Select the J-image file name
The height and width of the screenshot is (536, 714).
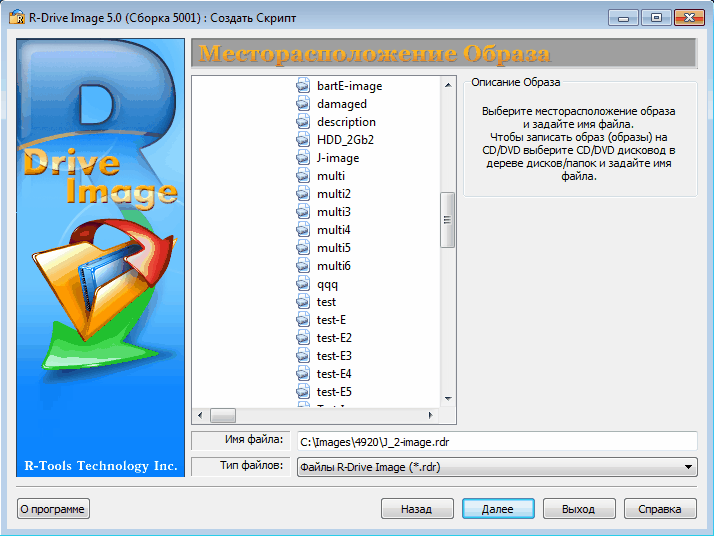pos(338,158)
